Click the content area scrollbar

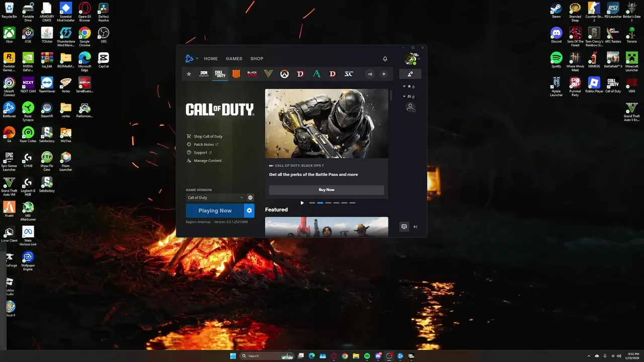point(390,96)
